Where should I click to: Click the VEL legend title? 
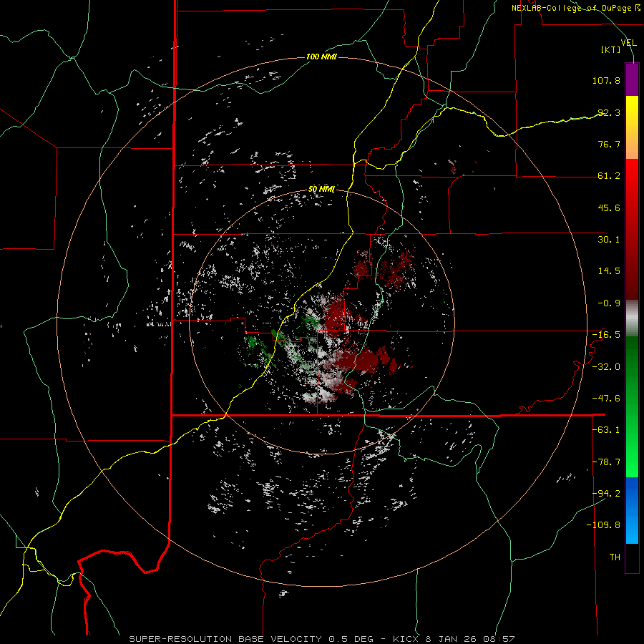pyautogui.click(x=628, y=43)
